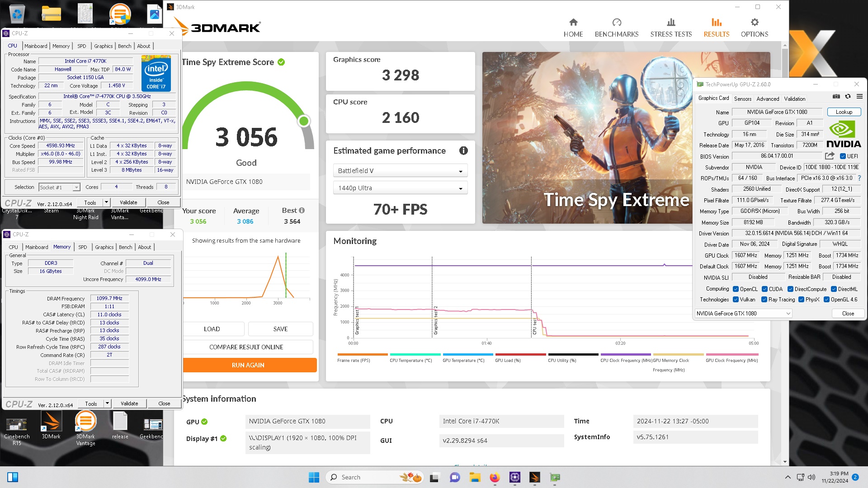Toggle the OpenGL 4.6 checkbox in GPU-Z
This screenshot has height=488, width=868.
[826, 300]
